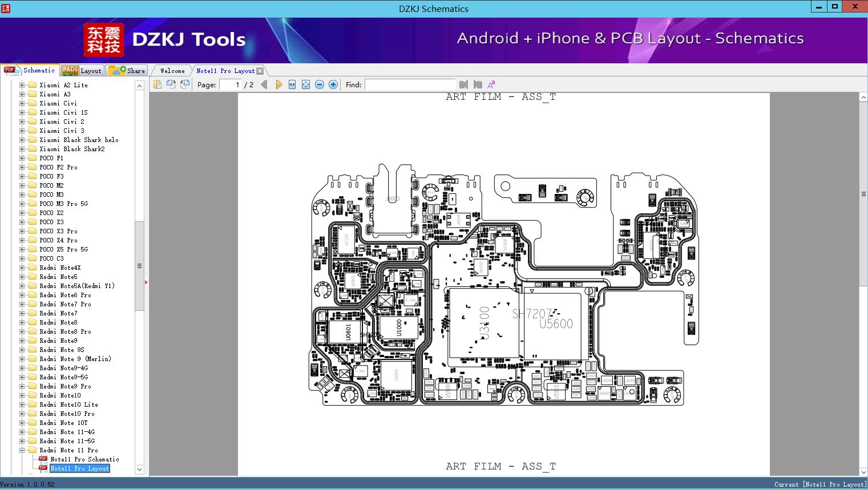Expand the Redmi Note 9 (Merlin) folder
Screen dimensions: 868x490
[x=22, y=359]
